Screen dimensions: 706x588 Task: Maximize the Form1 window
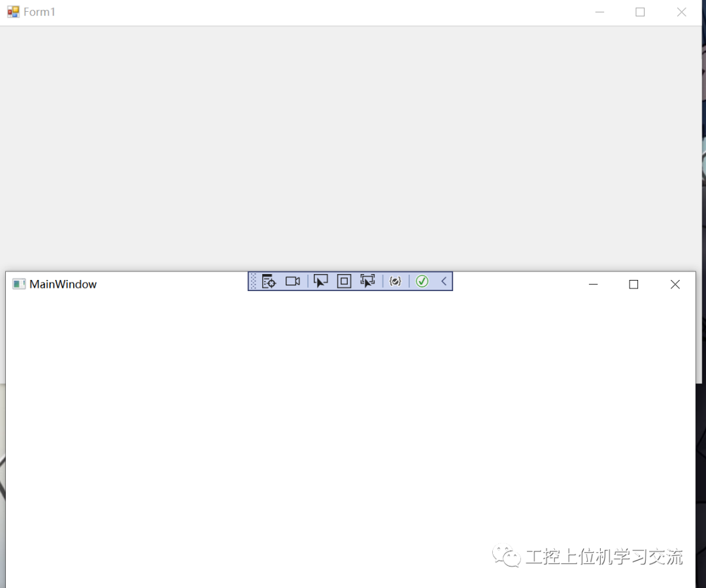click(x=640, y=12)
